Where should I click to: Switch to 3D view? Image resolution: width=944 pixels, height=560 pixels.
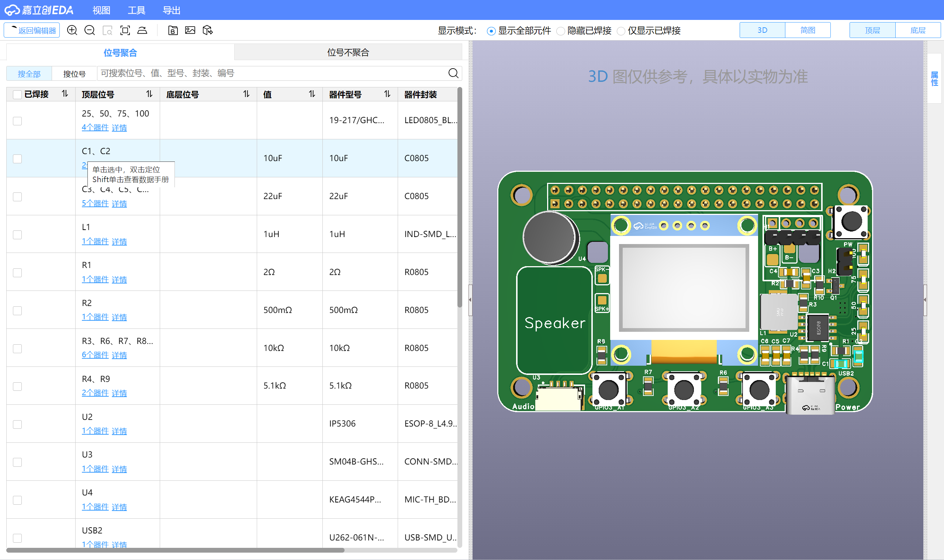(762, 30)
